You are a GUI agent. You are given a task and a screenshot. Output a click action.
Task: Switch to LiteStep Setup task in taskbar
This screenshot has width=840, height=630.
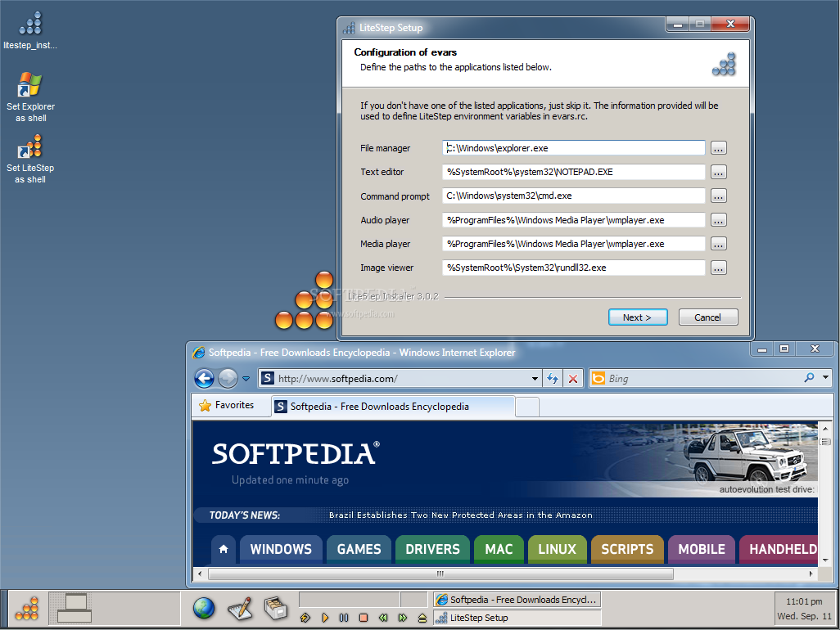517,618
